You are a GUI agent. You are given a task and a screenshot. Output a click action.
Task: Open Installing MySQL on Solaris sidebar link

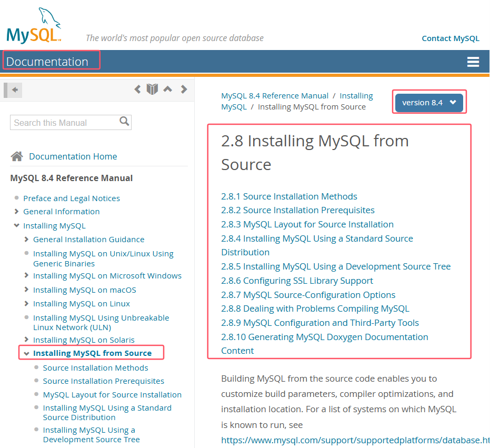84,340
